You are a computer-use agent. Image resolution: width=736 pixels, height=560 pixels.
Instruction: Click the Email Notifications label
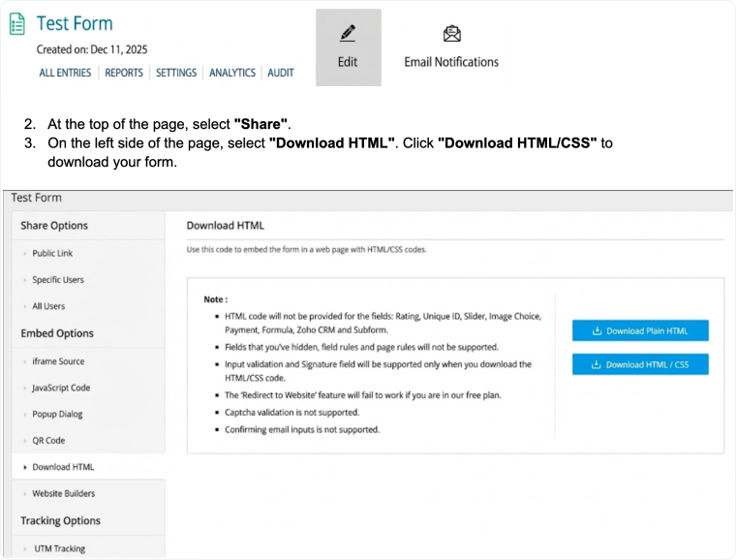[x=451, y=62]
